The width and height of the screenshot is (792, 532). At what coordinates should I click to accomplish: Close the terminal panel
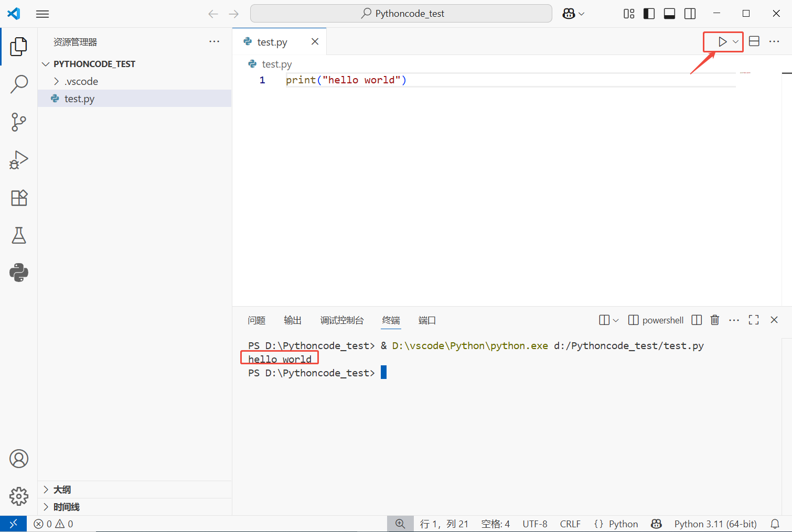pyautogui.click(x=774, y=320)
